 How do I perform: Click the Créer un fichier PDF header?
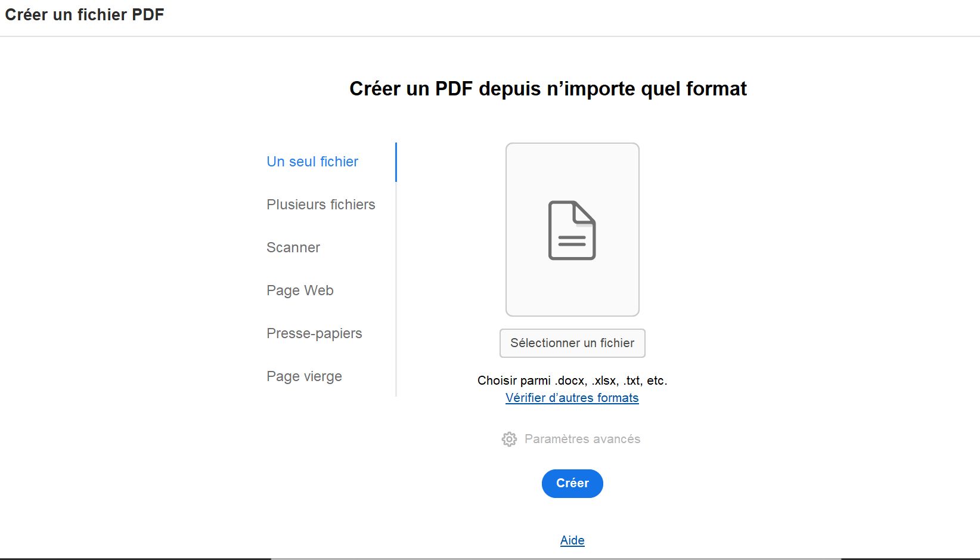84,14
